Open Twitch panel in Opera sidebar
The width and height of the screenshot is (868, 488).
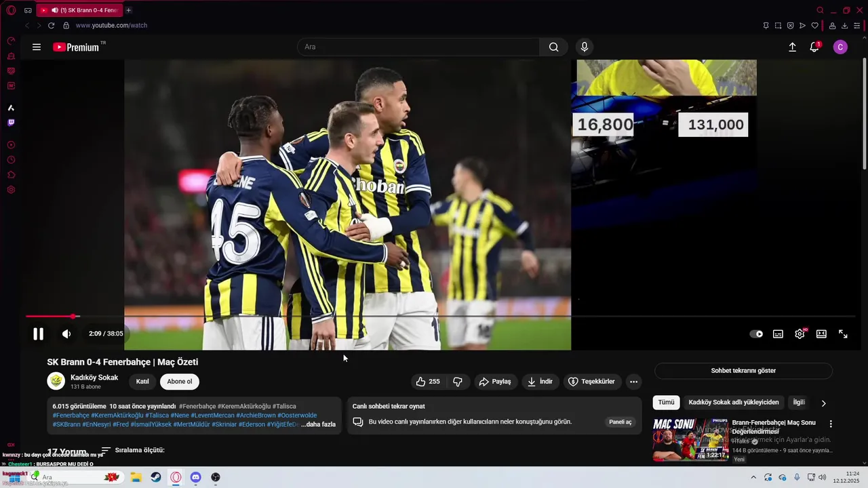coord(11,123)
